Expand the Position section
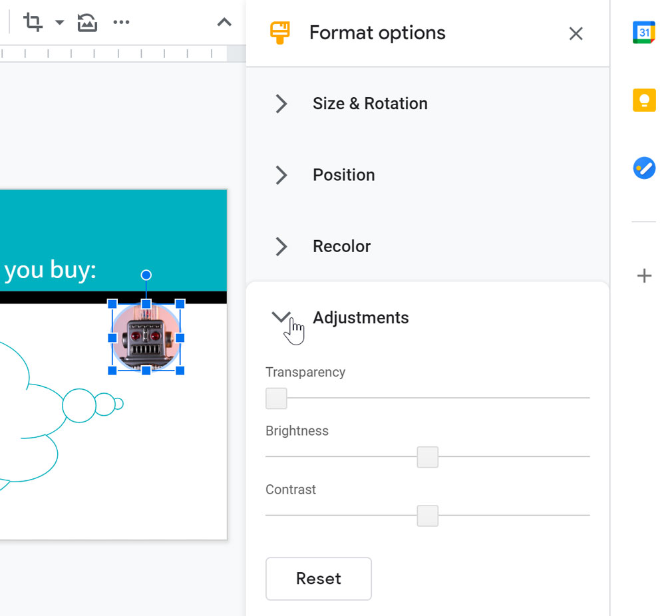 281,175
